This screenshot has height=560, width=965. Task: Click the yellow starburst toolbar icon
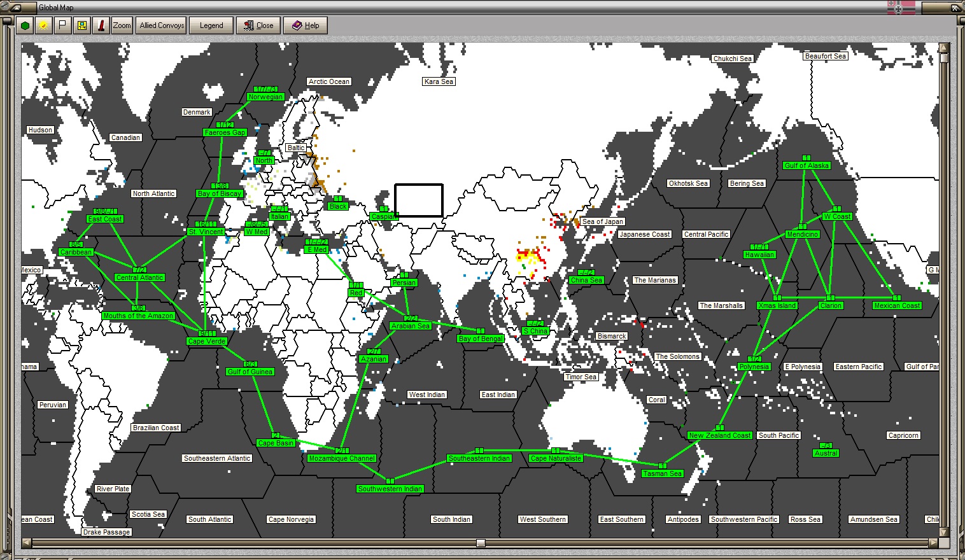(x=43, y=25)
